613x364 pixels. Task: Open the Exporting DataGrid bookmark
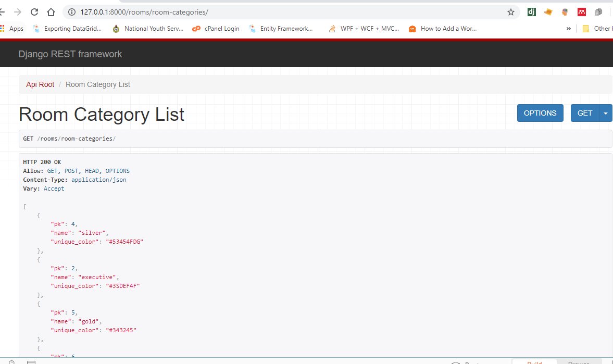(x=67, y=29)
